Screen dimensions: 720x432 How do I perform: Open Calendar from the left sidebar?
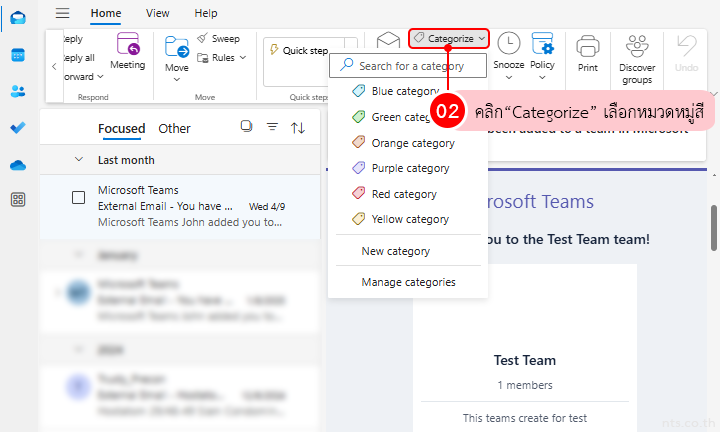tap(18, 55)
